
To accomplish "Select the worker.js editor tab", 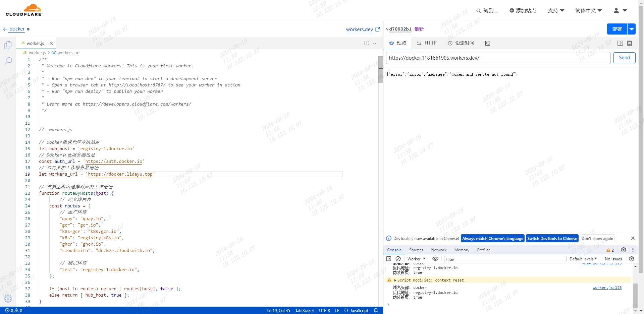I will (36, 43).
